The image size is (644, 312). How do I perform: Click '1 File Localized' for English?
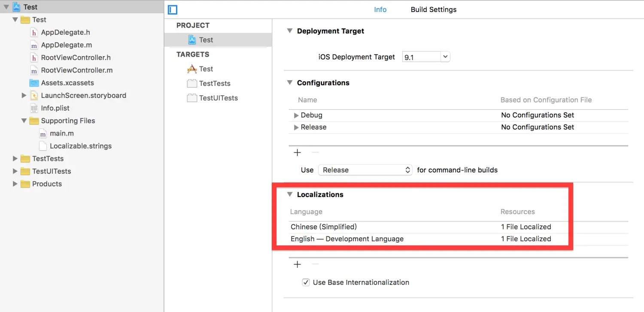click(x=526, y=239)
